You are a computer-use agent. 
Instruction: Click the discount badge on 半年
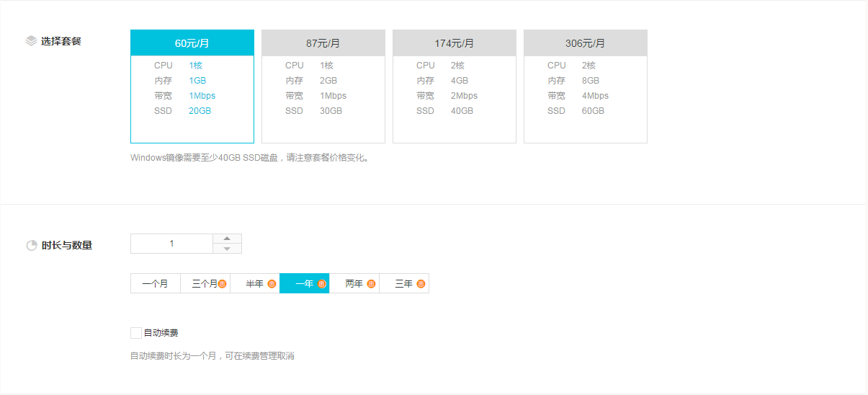[272, 284]
